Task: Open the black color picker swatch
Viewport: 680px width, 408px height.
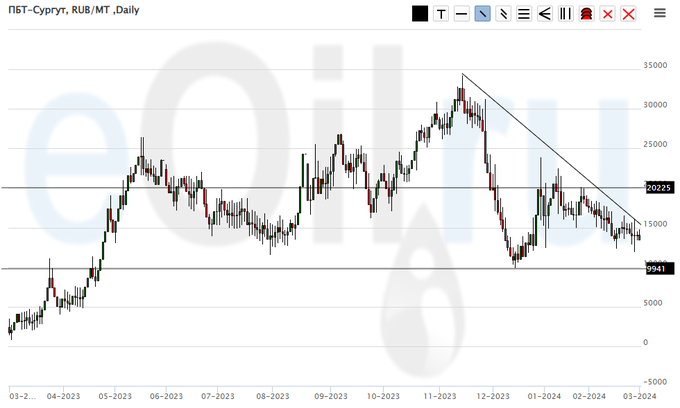Action: [419, 14]
